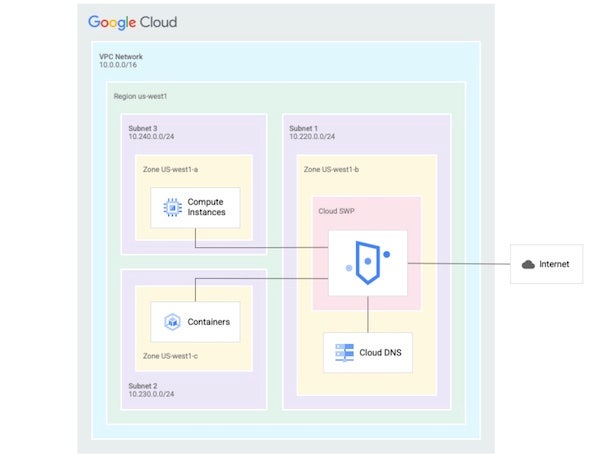
Task: Click the Containers text label
Action: [208, 322]
